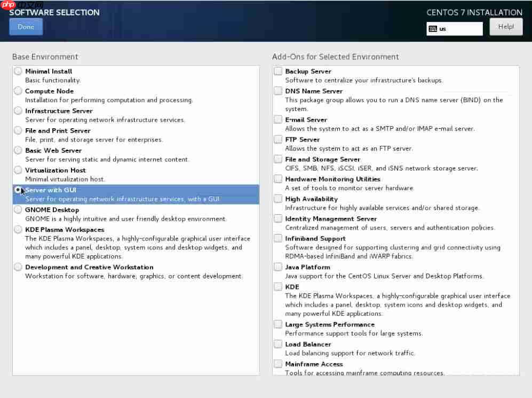Click 'Performance support tools for large systems.'
This screenshot has height=398, width=532.
[x=354, y=333]
